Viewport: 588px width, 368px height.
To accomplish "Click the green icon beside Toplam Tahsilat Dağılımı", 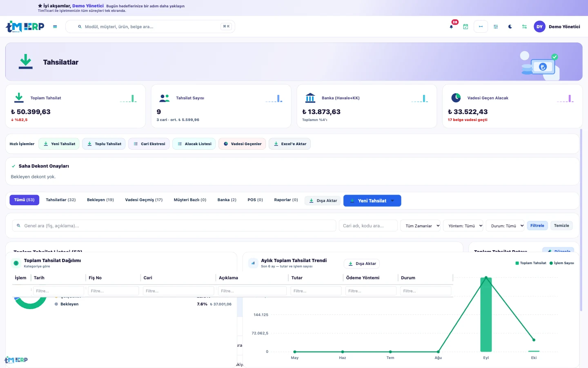I will pyautogui.click(x=16, y=263).
